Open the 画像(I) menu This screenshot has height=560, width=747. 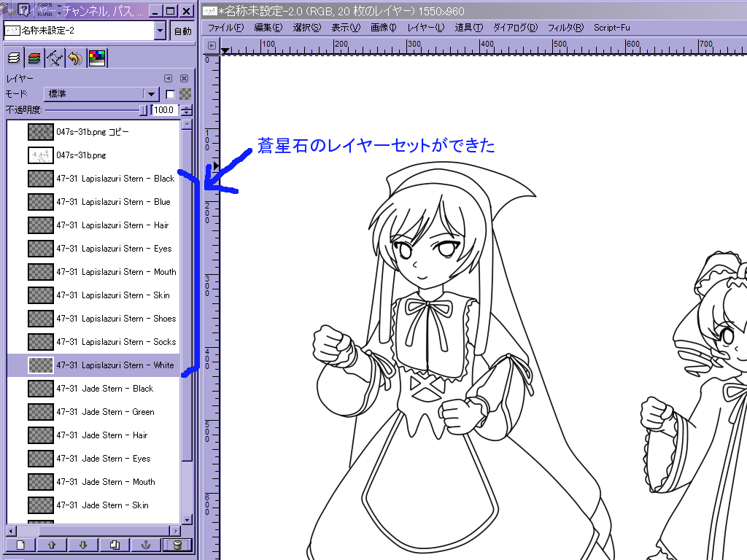[384, 28]
